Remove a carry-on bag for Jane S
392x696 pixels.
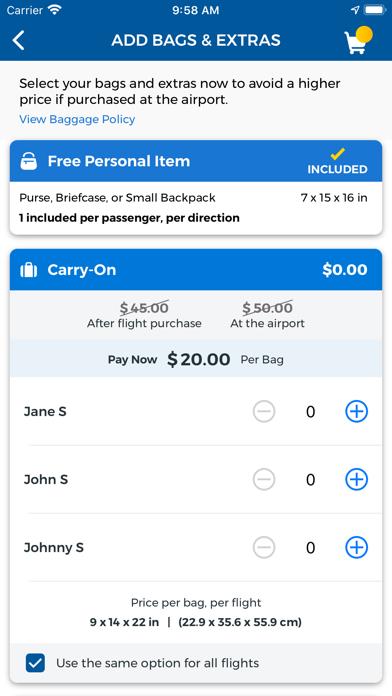(x=264, y=411)
